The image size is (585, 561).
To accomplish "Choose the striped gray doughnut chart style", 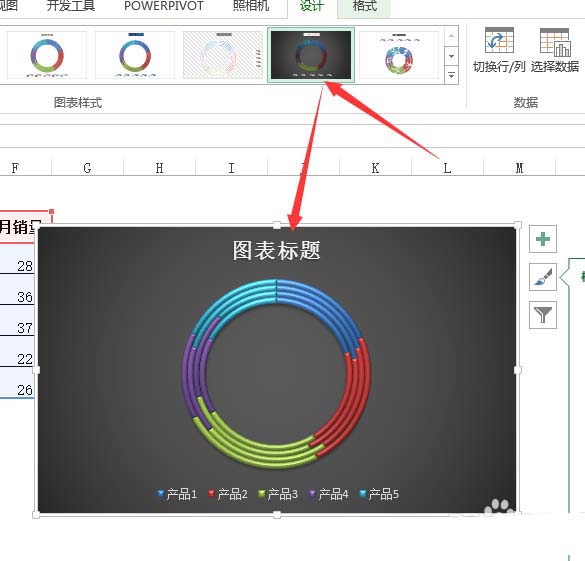I will tap(223, 55).
